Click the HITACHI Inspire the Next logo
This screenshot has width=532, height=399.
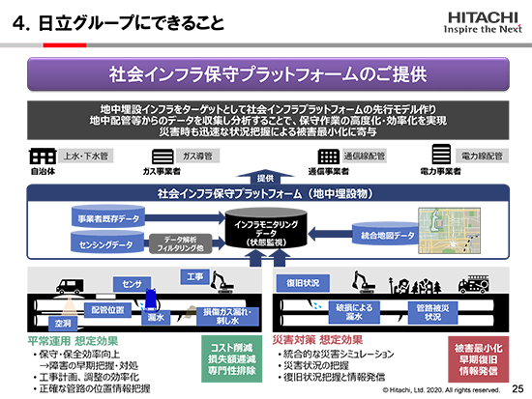point(483,23)
